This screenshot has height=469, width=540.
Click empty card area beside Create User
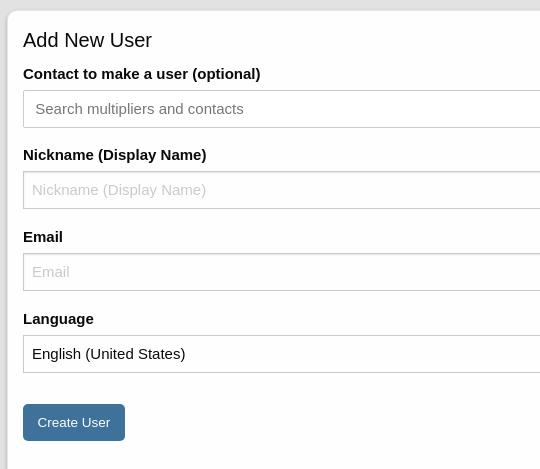(x=310, y=423)
